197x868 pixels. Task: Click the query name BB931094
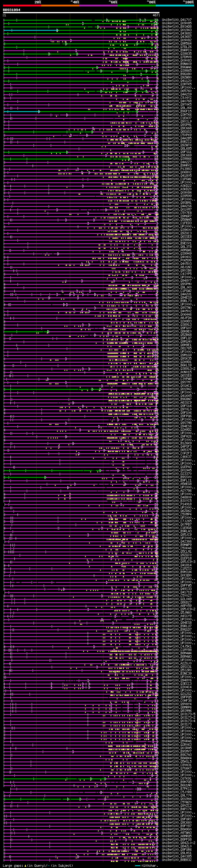click(11, 10)
